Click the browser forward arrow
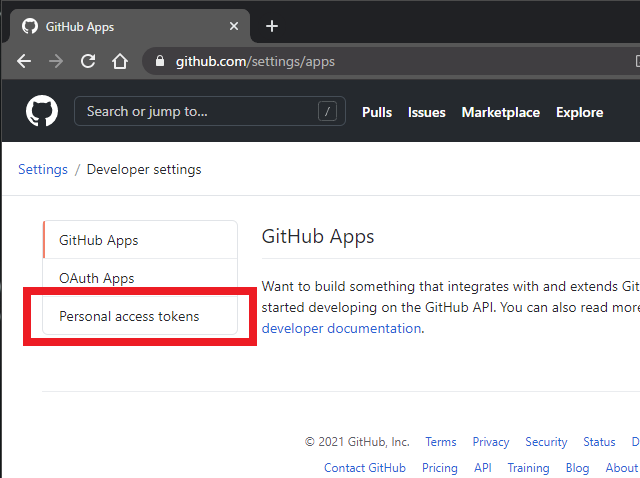The height and width of the screenshot is (478, 640). tap(56, 62)
